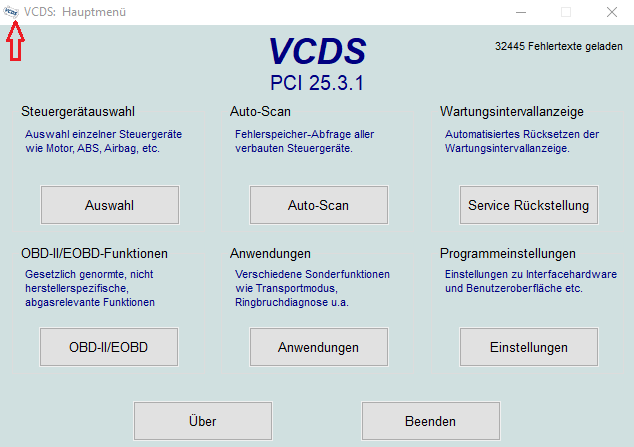Click the VCDS icon in title bar
634x447 pixels.
(x=11, y=12)
